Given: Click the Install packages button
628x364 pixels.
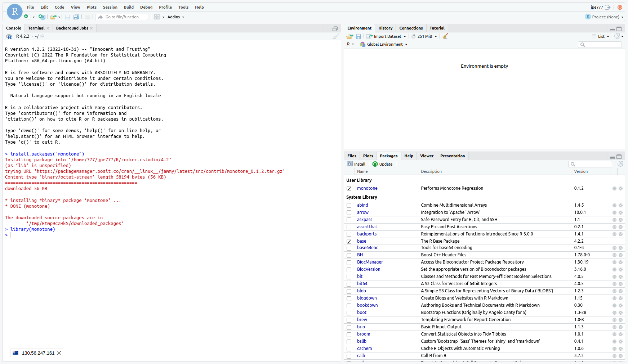Looking at the screenshot, I should point(356,164).
